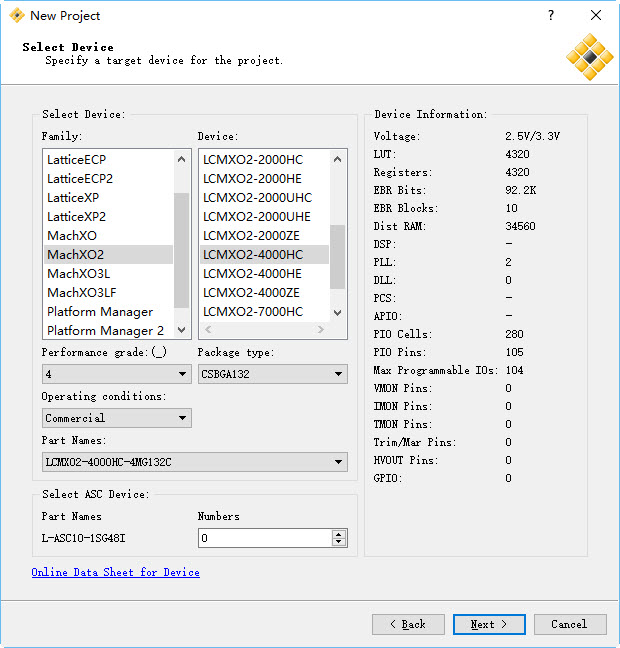Open the Package type dropdown
The width and height of the screenshot is (620, 648).
point(273,374)
